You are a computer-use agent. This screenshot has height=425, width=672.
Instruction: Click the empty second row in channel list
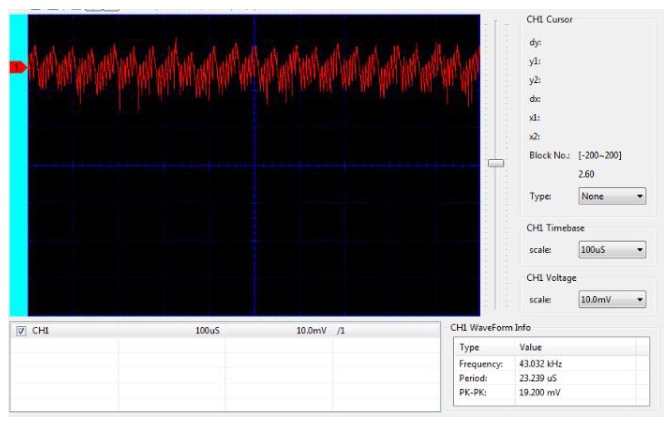click(120, 347)
